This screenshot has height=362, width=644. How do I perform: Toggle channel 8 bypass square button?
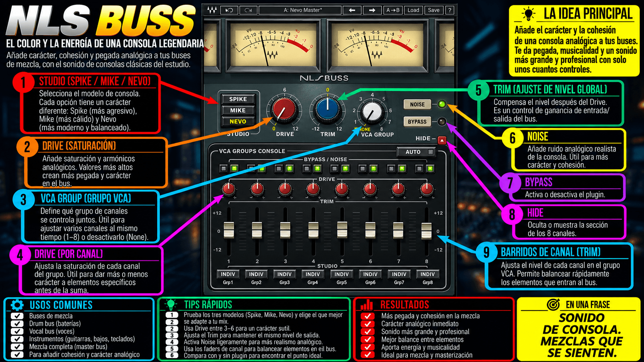(x=419, y=168)
